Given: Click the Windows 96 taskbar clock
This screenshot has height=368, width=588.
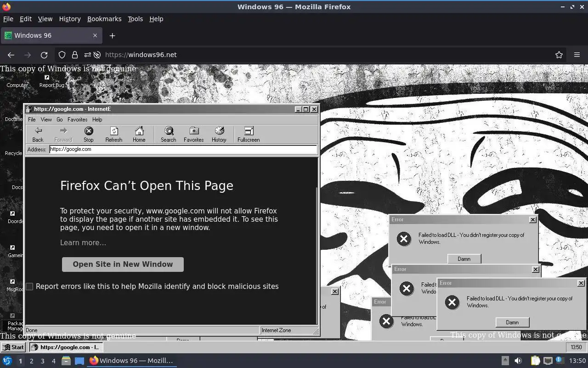Looking at the screenshot, I should click(x=576, y=347).
